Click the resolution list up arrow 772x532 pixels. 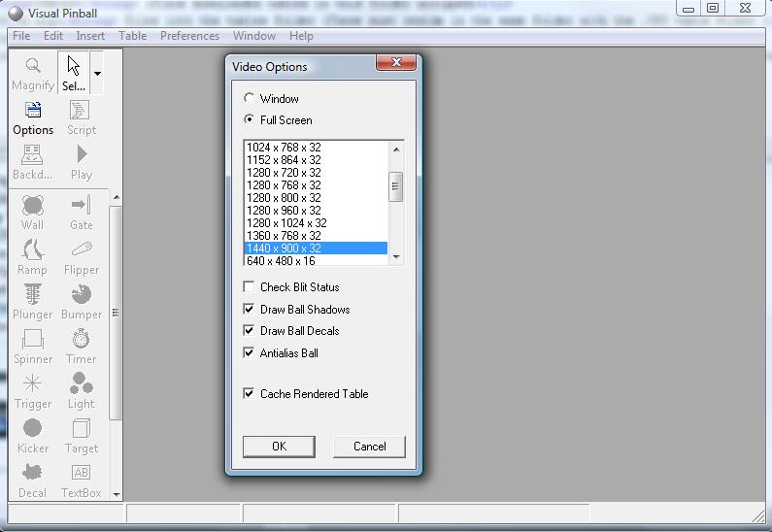(x=396, y=150)
